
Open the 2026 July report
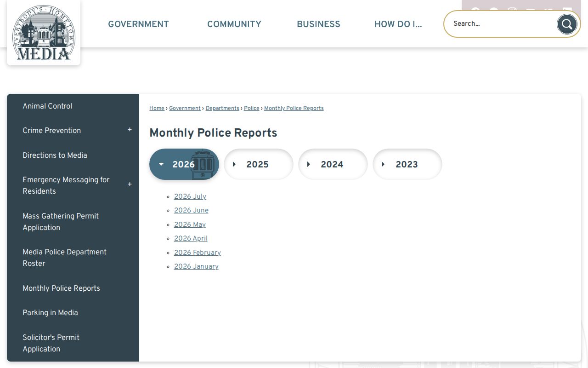click(x=190, y=197)
